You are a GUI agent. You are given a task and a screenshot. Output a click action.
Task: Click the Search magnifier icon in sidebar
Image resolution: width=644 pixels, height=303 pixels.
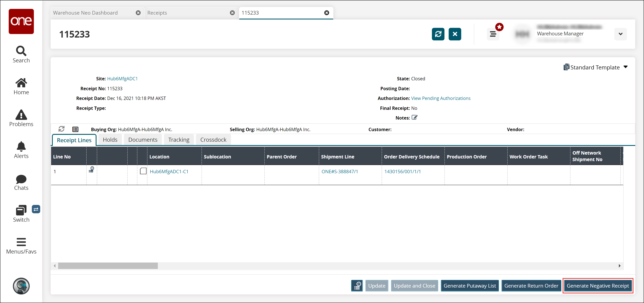pos(21,51)
